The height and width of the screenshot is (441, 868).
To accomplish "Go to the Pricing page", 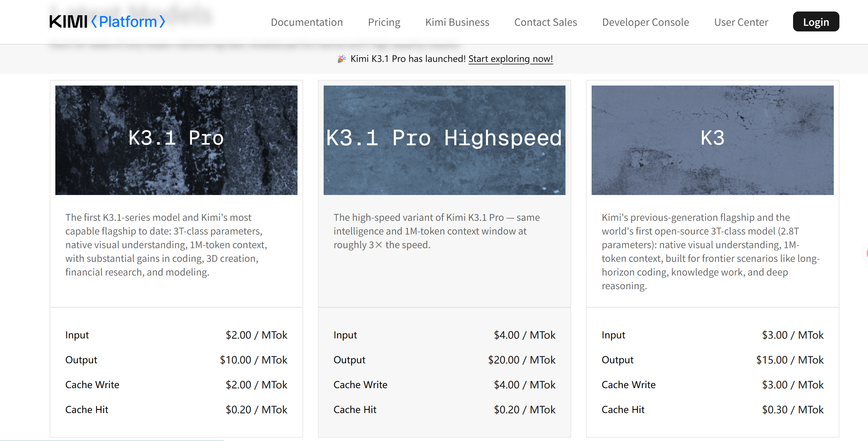I will (384, 22).
